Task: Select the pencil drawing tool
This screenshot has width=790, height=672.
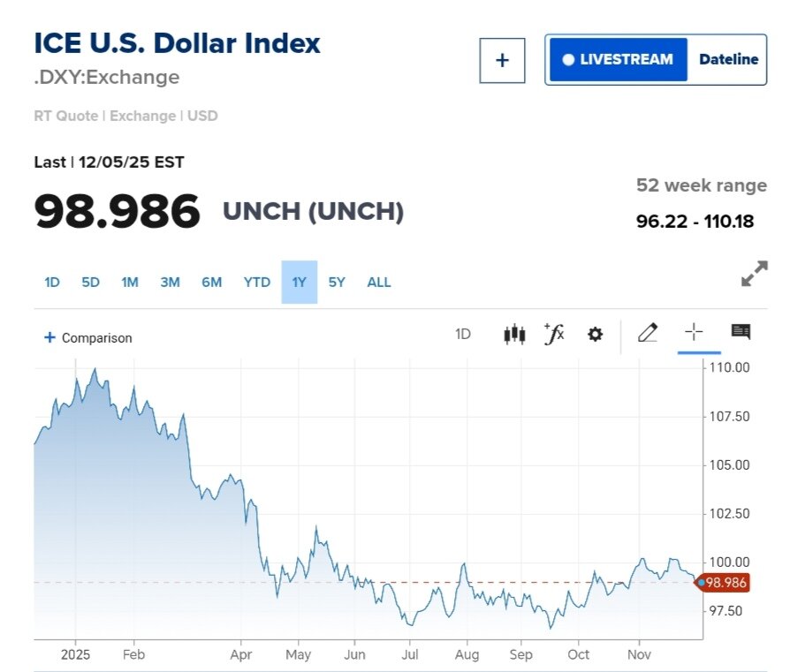Action: (648, 333)
